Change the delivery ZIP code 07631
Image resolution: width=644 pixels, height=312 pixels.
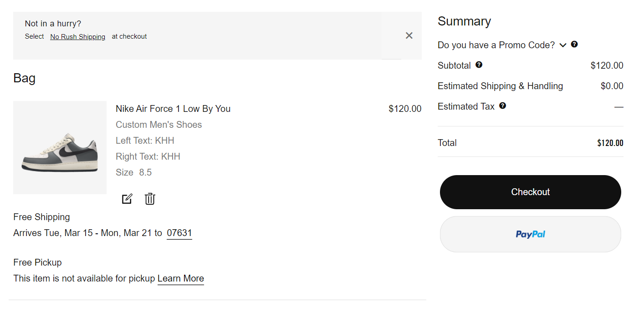pos(179,233)
